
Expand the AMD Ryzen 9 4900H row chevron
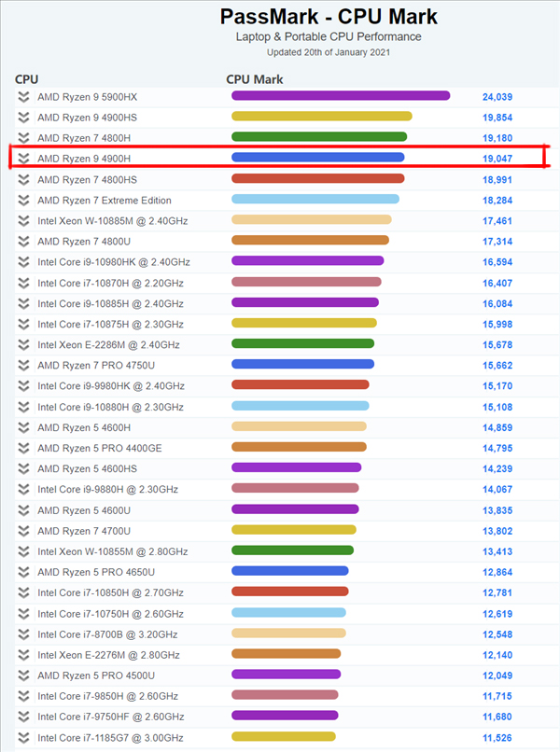click(x=23, y=159)
